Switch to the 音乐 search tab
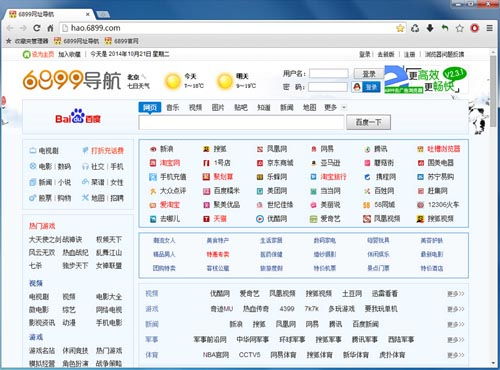The width and height of the screenshot is (500, 370). coord(173,108)
